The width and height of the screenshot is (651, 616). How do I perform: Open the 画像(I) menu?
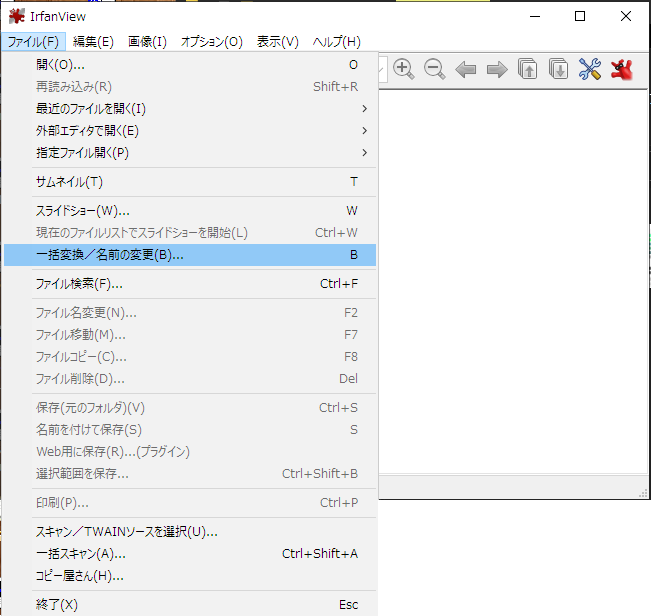click(x=147, y=42)
